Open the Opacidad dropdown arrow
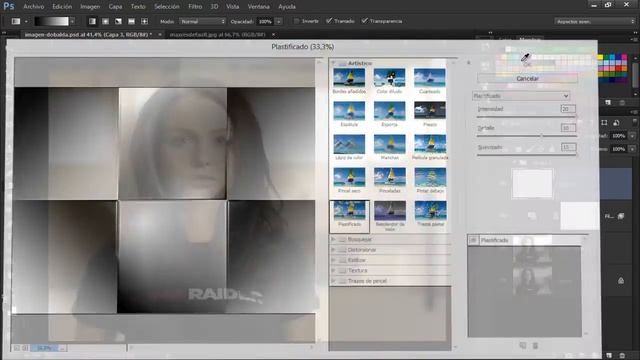The height and width of the screenshot is (360, 640). pyautogui.click(x=278, y=21)
